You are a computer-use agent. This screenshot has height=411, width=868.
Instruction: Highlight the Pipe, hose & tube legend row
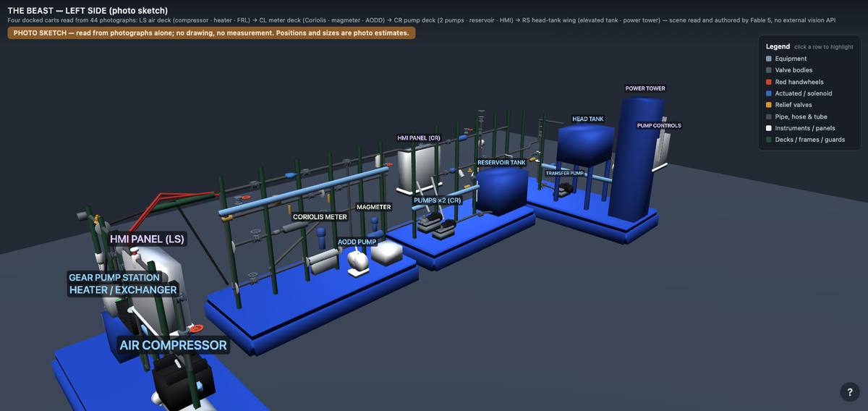[808, 116]
